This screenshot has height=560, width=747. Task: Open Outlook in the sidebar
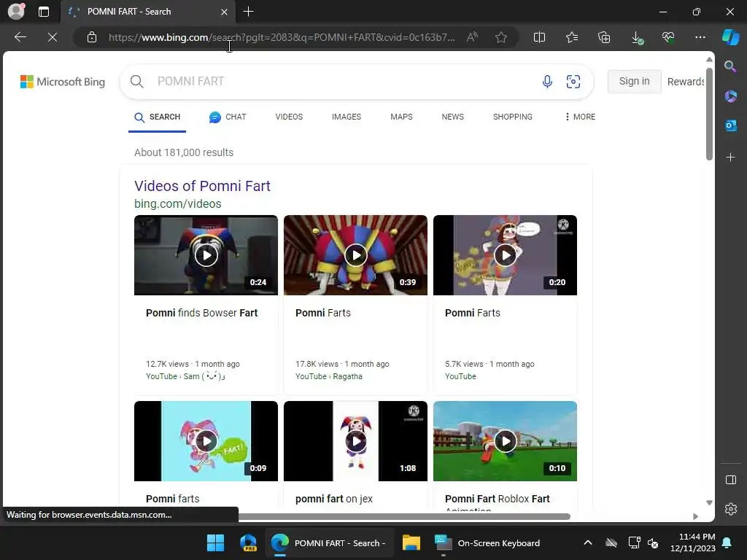(x=730, y=125)
